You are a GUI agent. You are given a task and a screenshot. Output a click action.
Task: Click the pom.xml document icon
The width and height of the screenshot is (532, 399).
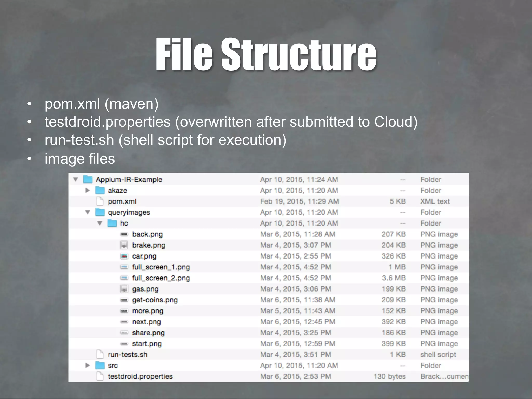tap(100, 201)
